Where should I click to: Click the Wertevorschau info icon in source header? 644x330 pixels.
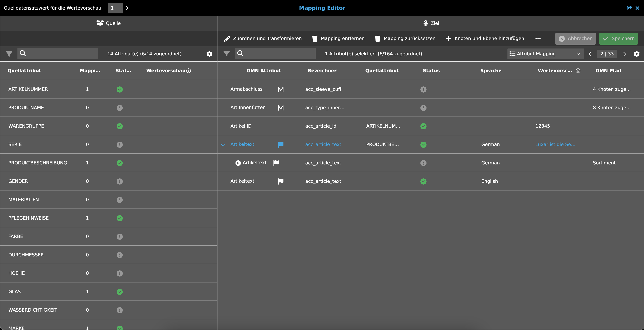[189, 71]
